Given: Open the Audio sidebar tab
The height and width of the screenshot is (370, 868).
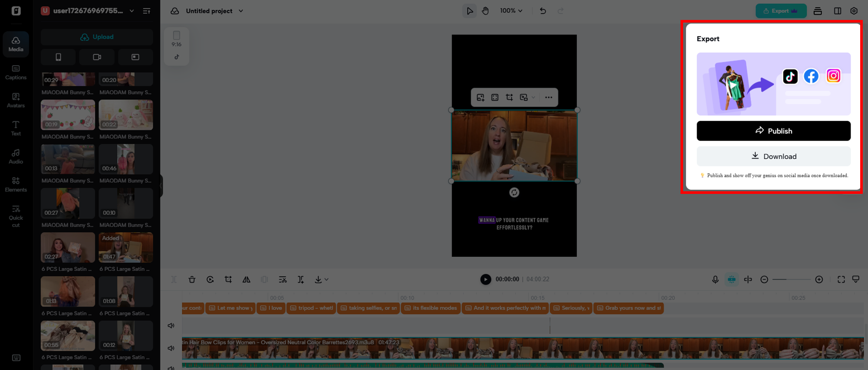Looking at the screenshot, I should pos(16,156).
